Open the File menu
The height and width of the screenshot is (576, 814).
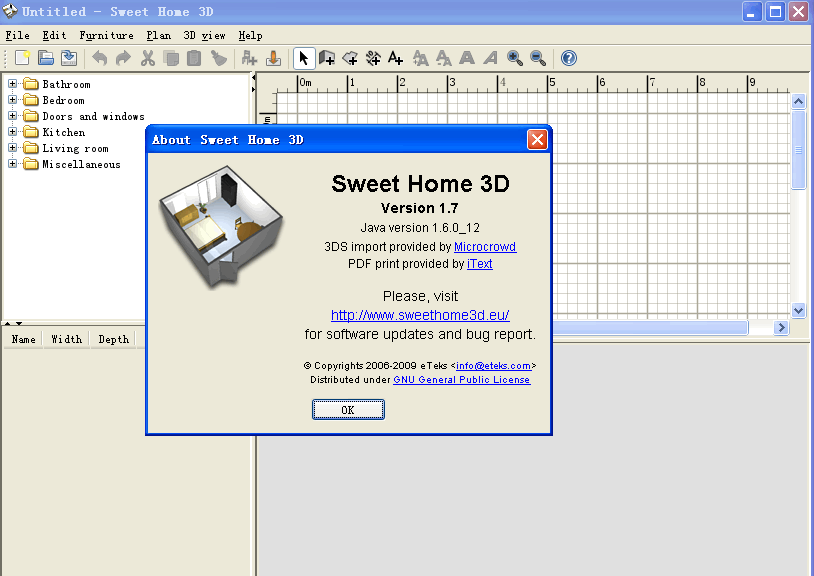point(17,35)
